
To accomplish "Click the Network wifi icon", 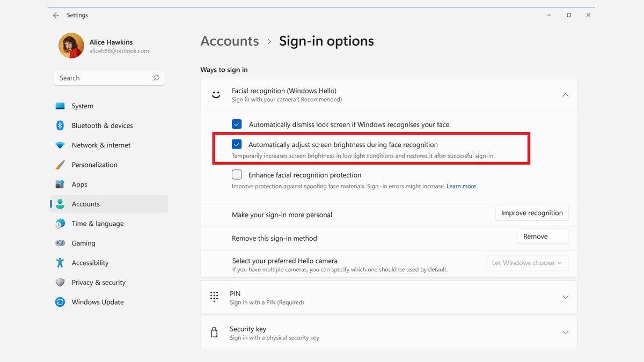I will coord(60,145).
